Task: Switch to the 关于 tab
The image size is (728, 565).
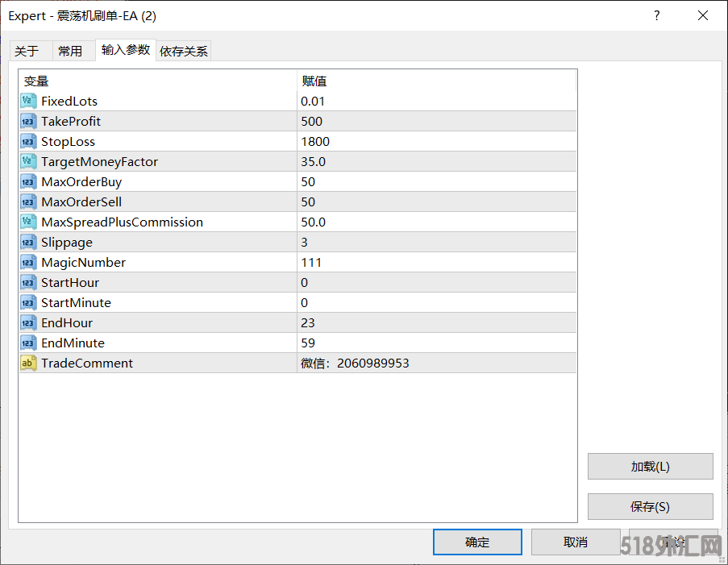Action: point(27,51)
